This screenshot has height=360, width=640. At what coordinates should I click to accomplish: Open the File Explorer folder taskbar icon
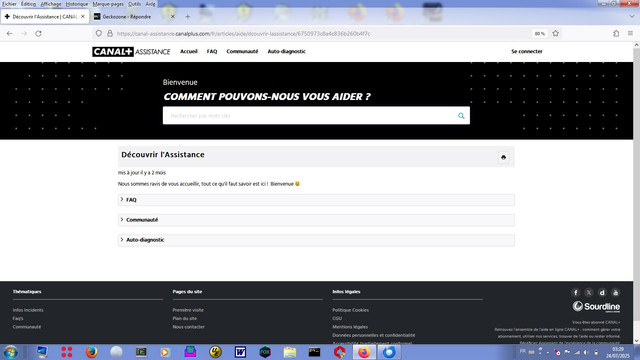click(290, 352)
